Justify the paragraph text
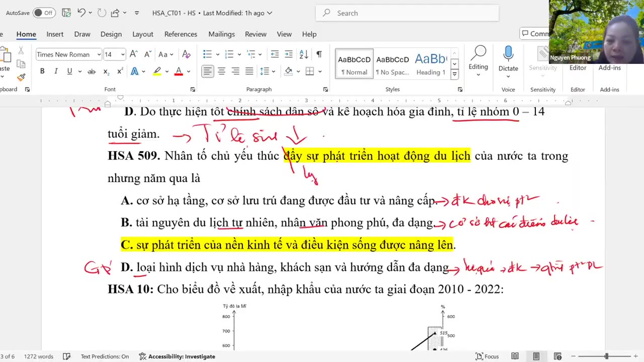 point(249,71)
